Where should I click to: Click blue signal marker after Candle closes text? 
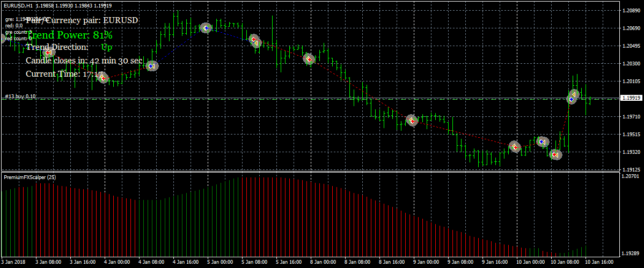[152, 65]
